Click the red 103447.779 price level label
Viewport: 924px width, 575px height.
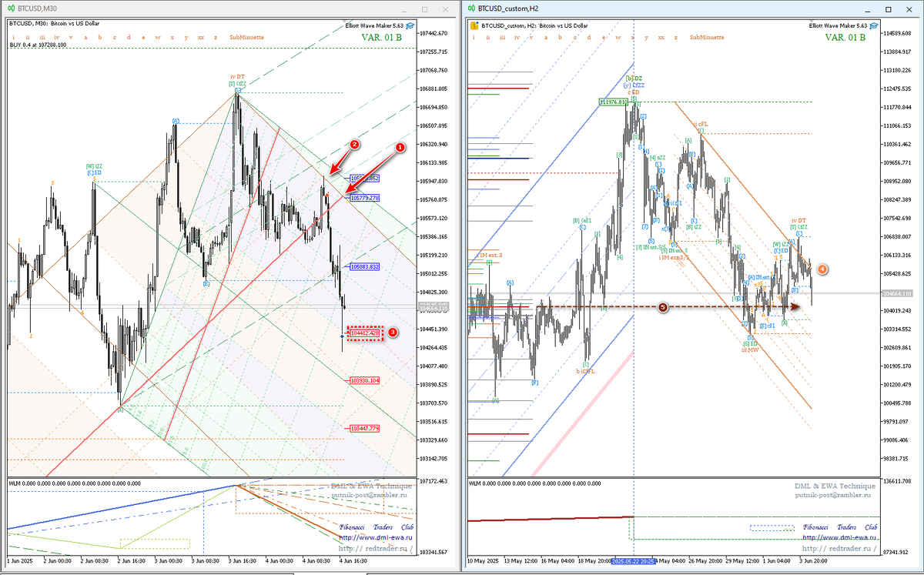click(364, 428)
